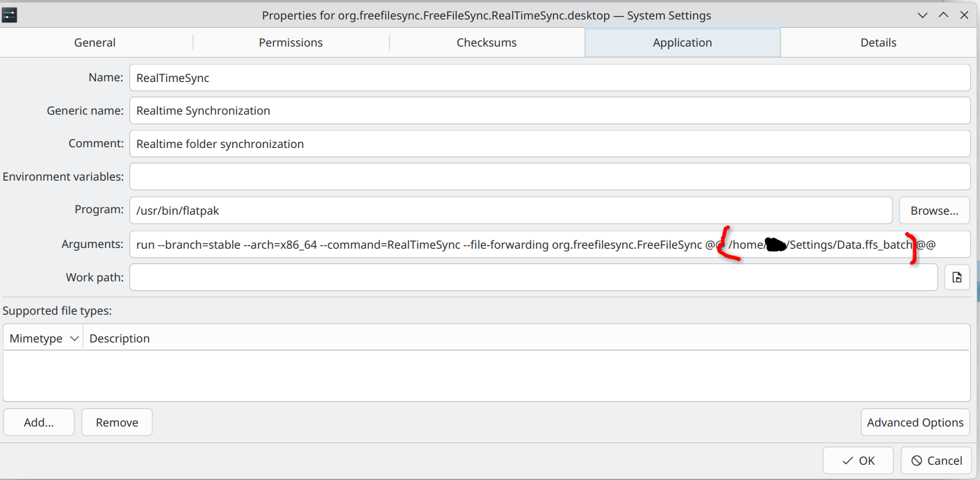The height and width of the screenshot is (480, 980).
Task: Click the Add... button
Action: (39, 422)
